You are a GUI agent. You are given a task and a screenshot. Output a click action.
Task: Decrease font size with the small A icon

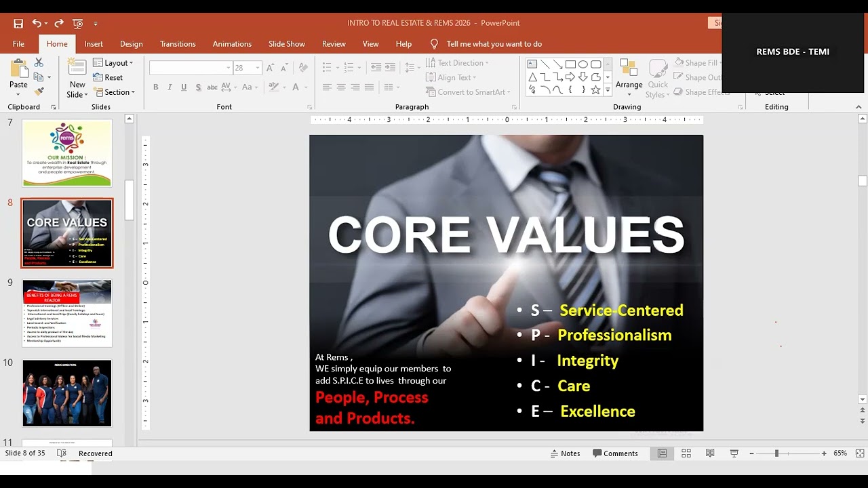click(x=285, y=68)
